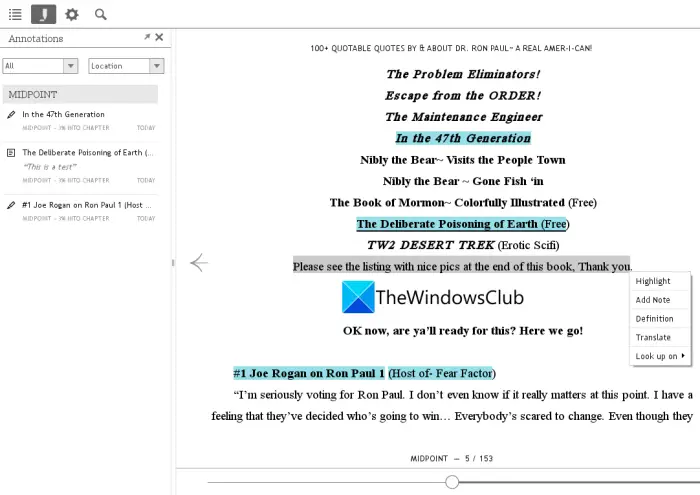
Task: Click the note icon beside 'The Deliberate Poisoning of Earth'
Action: (11, 153)
